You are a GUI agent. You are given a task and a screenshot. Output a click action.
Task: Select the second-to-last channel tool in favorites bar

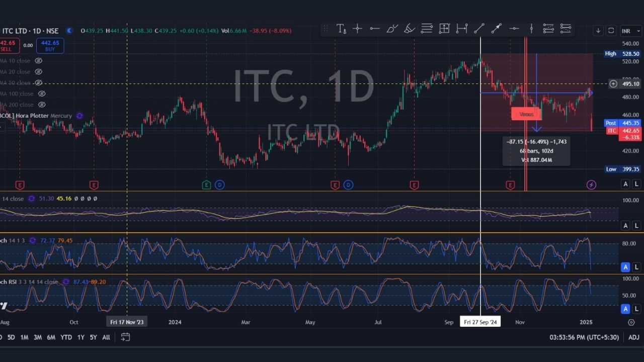point(548,29)
